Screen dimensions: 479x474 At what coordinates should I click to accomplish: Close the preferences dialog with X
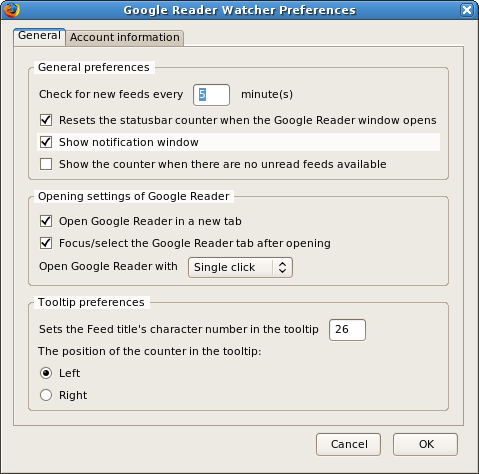coord(467,10)
